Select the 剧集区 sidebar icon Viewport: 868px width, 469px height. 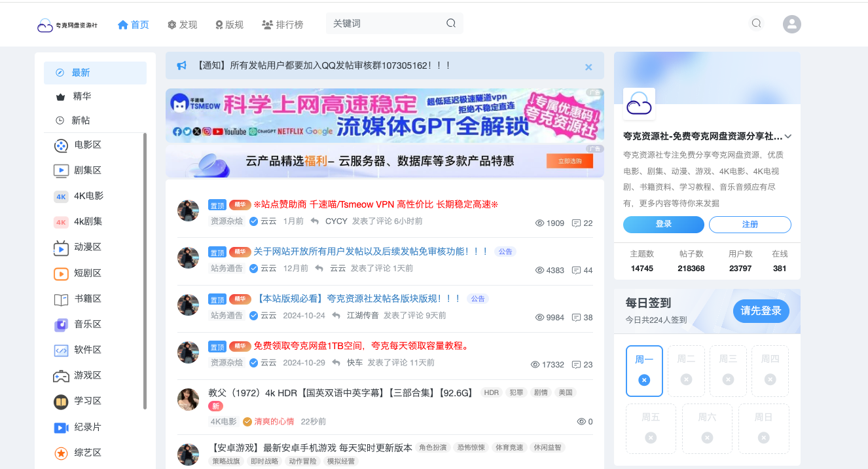[60, 170]
